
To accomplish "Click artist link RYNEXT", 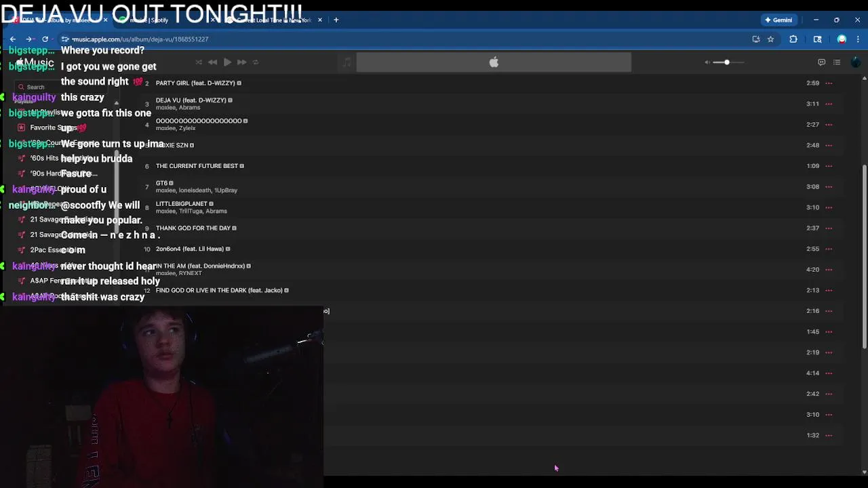I will pos(191,273).
